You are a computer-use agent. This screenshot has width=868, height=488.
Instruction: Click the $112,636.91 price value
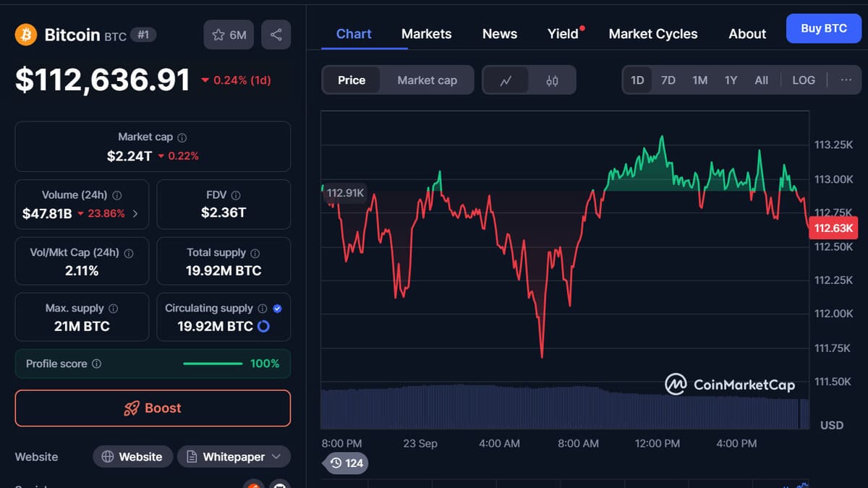pos(103,80)
